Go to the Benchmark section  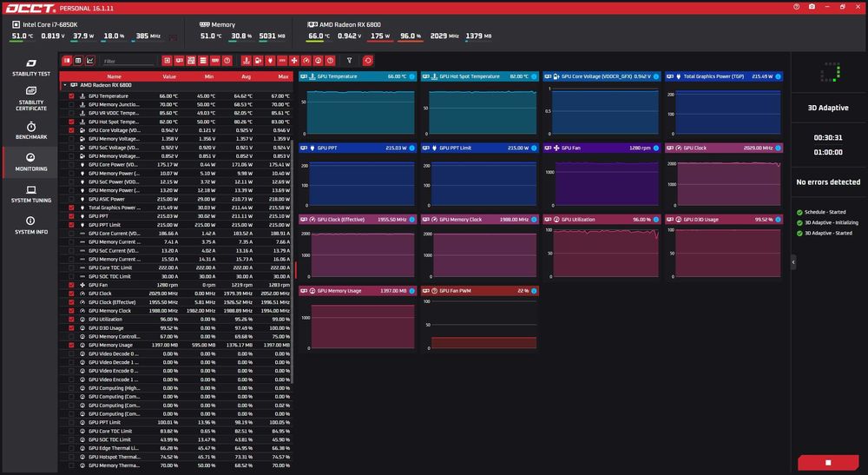point(31,130)
